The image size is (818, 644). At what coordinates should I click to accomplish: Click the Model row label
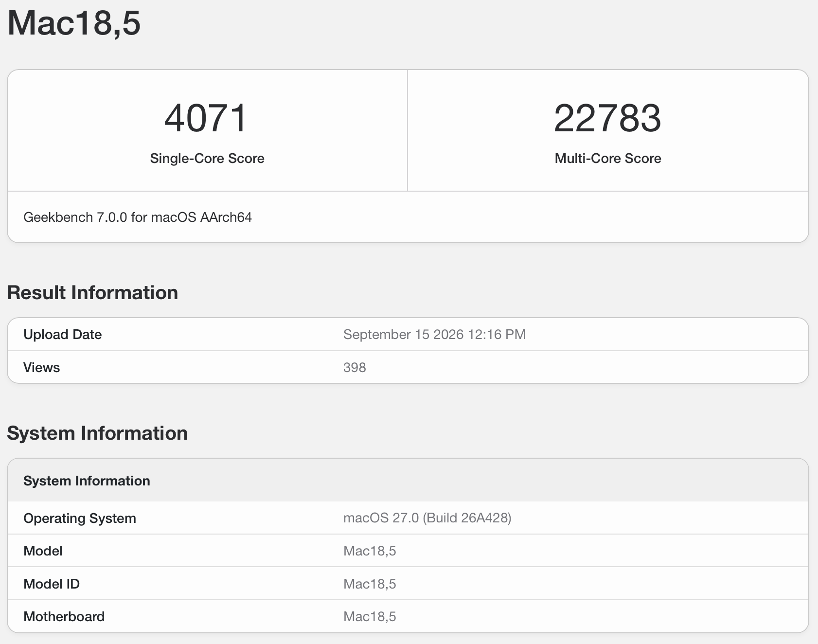pos(43,551)
